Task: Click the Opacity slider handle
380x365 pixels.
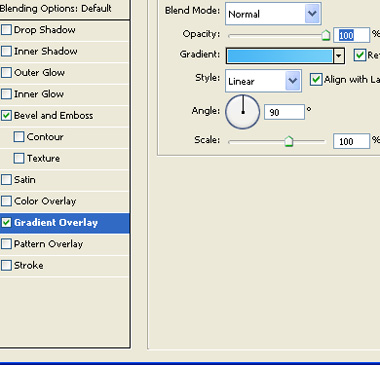Action: [326, 35]
